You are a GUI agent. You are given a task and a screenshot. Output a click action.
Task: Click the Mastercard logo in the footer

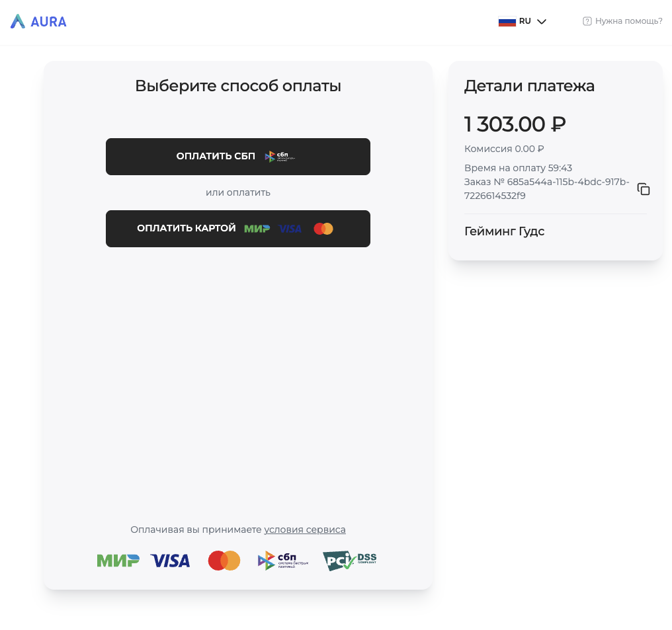coord(224,561)
